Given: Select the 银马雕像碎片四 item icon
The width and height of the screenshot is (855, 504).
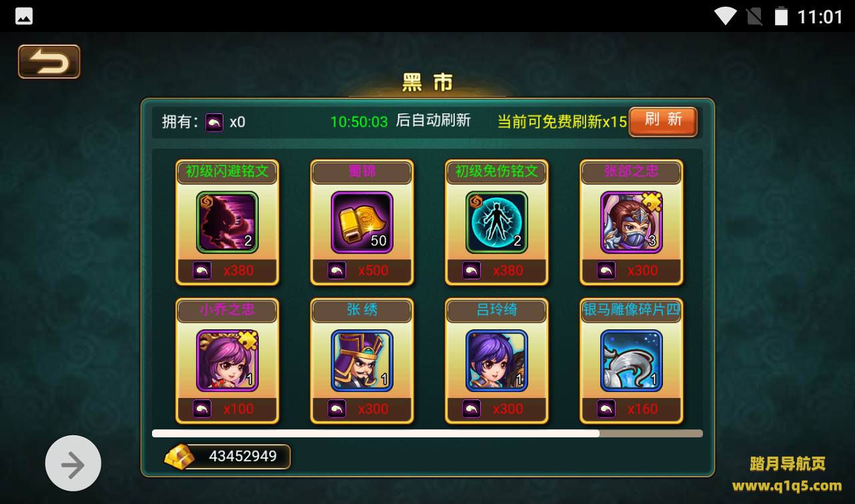Looking at the screenshot, I should 631,361.
